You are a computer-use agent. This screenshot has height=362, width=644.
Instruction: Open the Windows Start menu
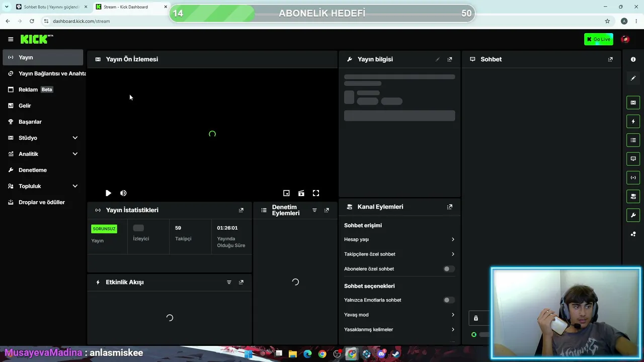[248, 354]
